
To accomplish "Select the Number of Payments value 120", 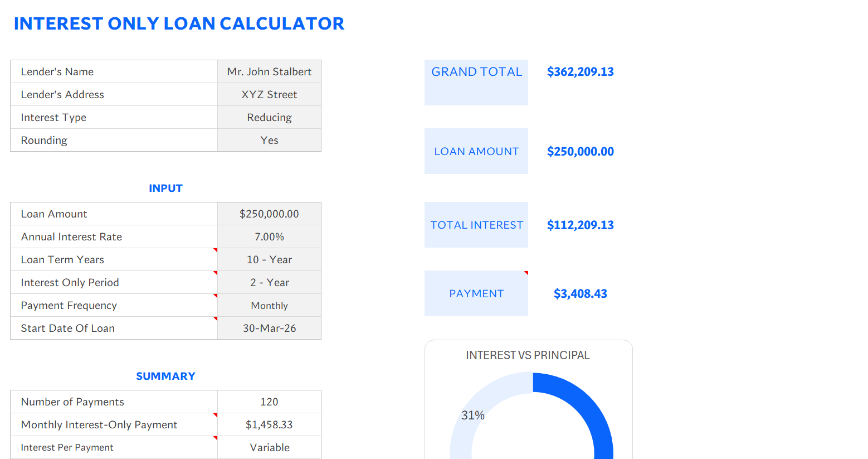I will pyautogui.click(x=269, y=402).
